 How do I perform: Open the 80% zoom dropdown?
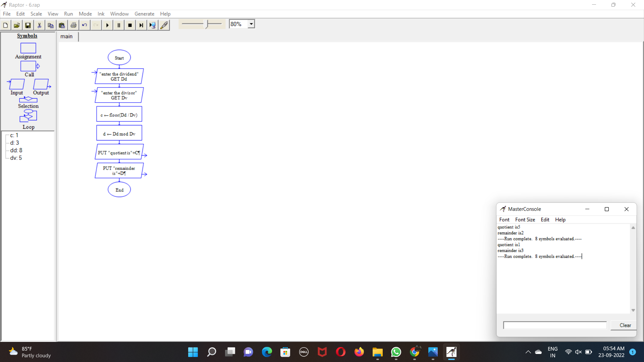(251, 24)
